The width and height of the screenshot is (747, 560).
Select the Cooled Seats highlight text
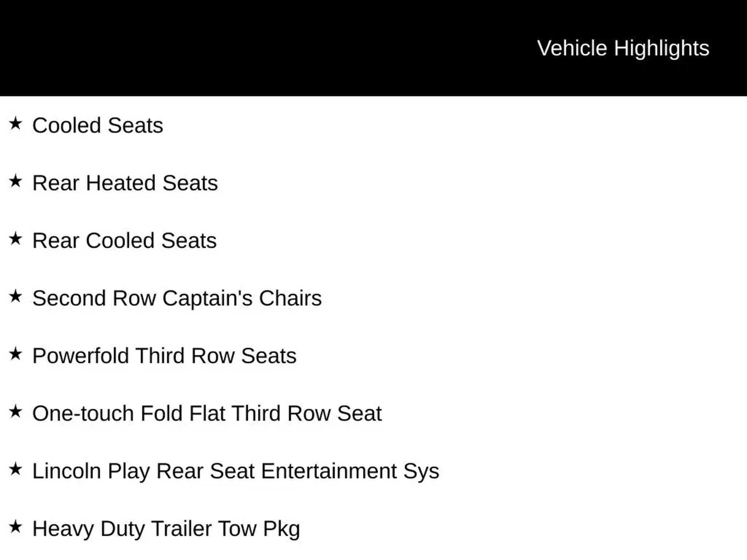[98, 125]
